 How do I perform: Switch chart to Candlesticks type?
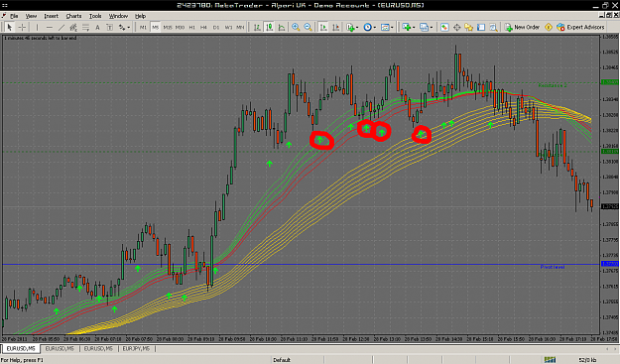(269, 27)
